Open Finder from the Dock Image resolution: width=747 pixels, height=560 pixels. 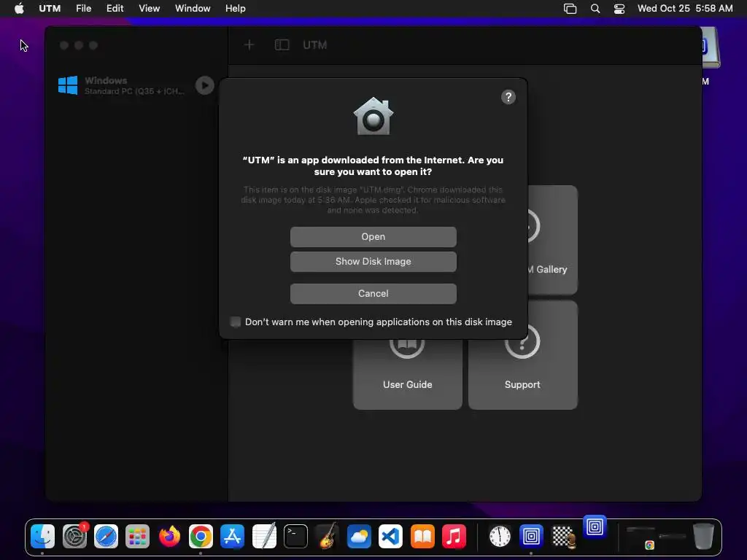coord(42,537)
